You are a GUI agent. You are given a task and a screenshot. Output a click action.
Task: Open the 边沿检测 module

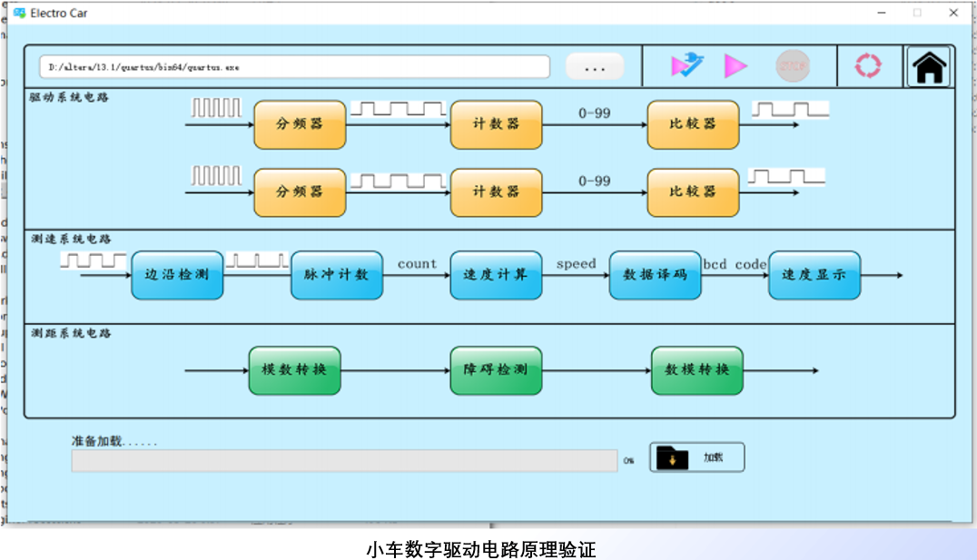pyautogui.click(x=177, y=275)
